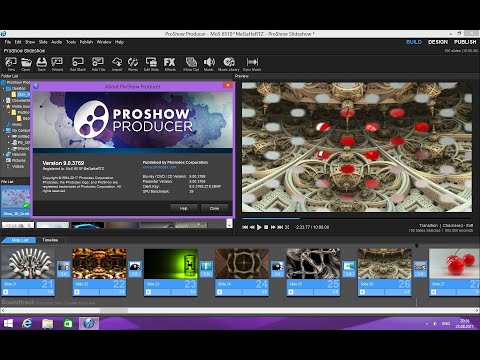Click the transition icon after slide 21

[x=63, y=269]
